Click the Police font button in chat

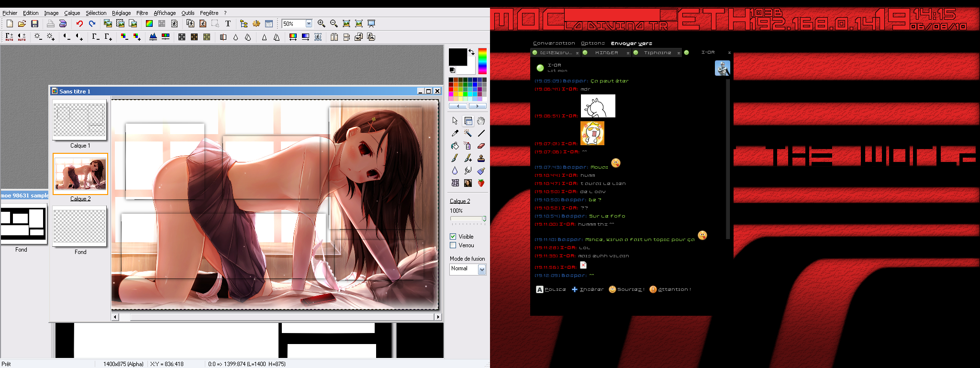(x=551, y=289)
